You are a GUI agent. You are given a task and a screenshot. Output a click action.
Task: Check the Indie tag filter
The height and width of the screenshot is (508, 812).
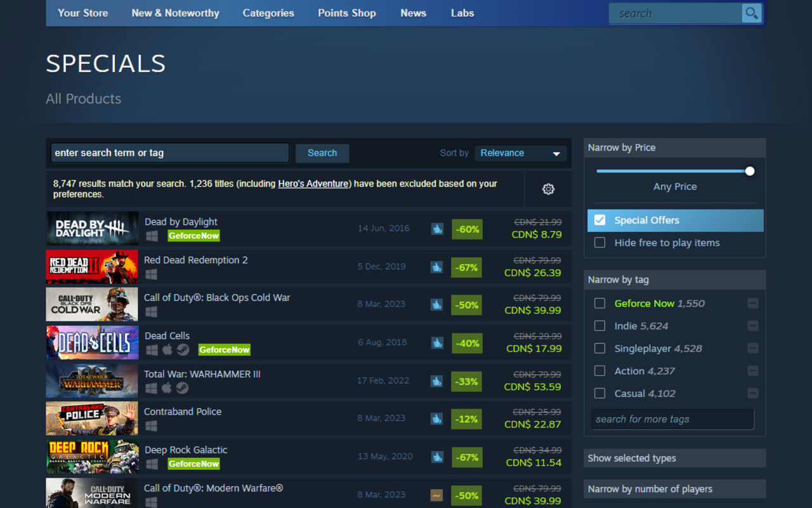[599, 326]
